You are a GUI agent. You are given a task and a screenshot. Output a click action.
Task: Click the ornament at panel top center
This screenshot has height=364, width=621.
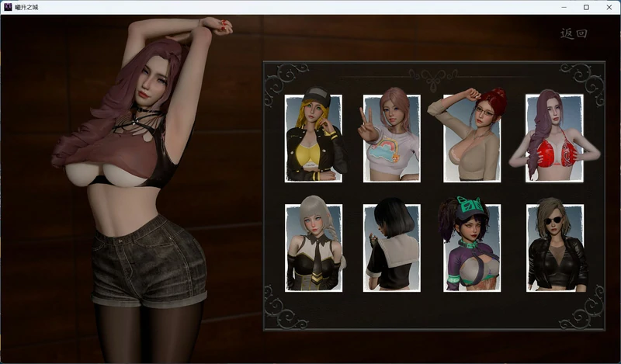pyautogui.click(x=432, y=76)
